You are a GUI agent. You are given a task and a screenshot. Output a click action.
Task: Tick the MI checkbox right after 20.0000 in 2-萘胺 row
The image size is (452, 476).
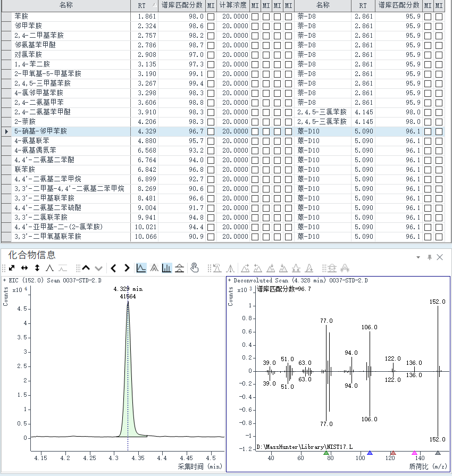coord(255,122)
